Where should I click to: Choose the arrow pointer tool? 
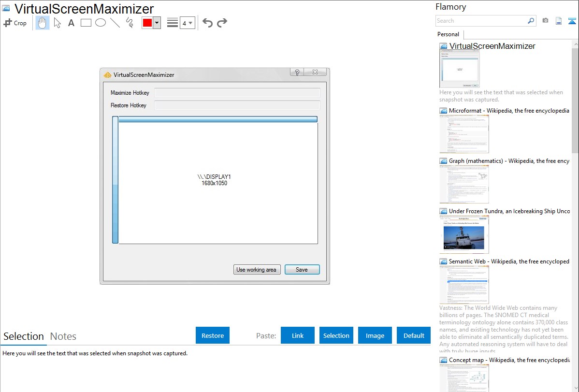[57, 23]
